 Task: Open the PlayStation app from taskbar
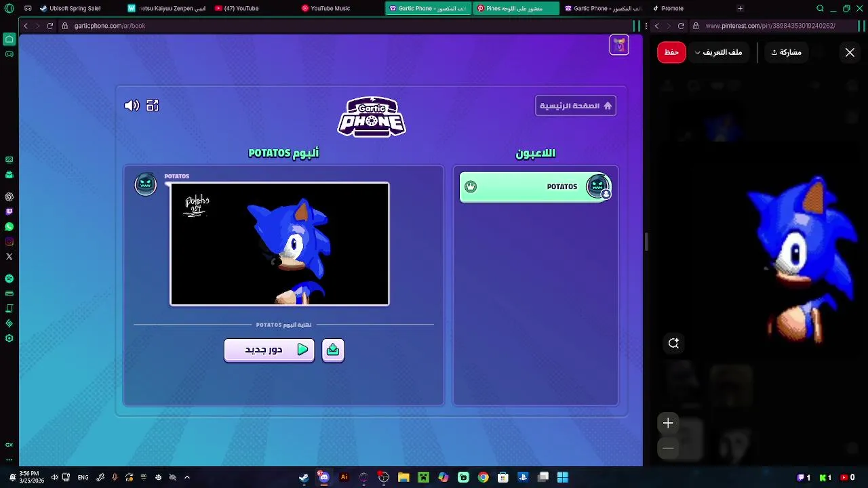523,477
